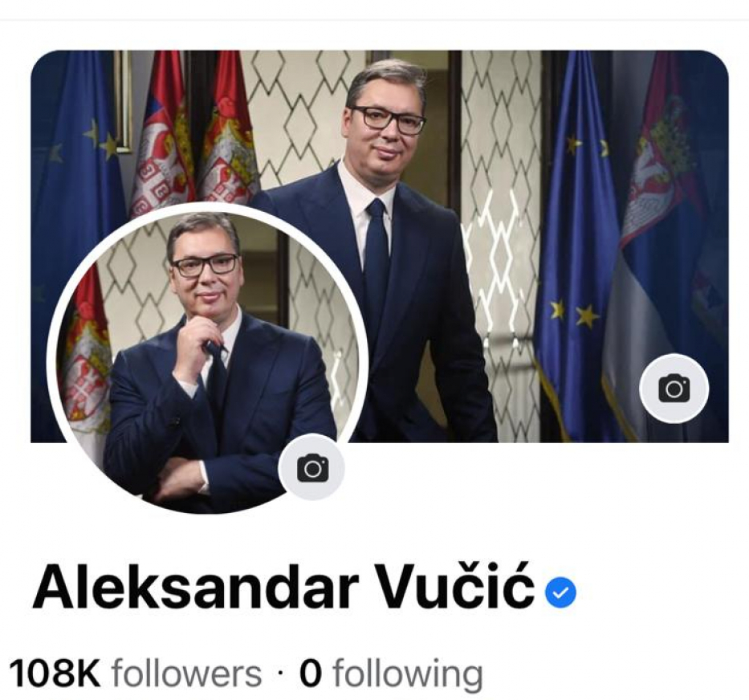Screen dimensions: 749x700
Task: Open the 0 following list
Action: (391, 674)
